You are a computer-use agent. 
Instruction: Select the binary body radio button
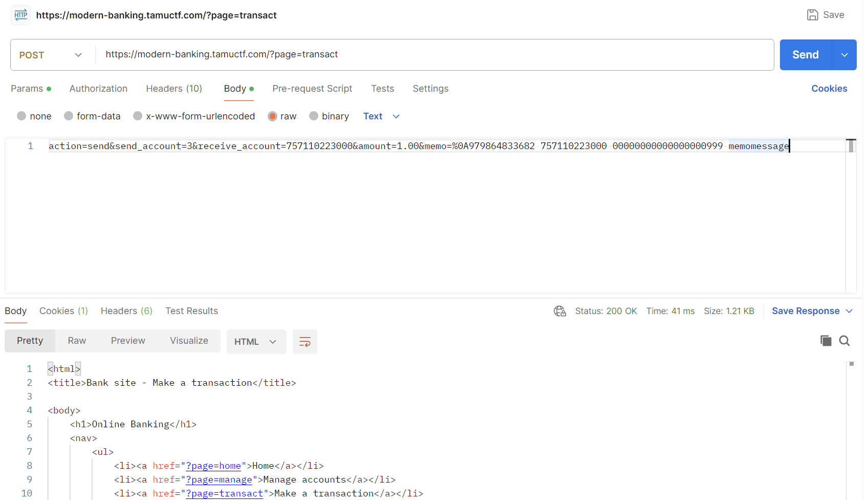click(314, 116)
